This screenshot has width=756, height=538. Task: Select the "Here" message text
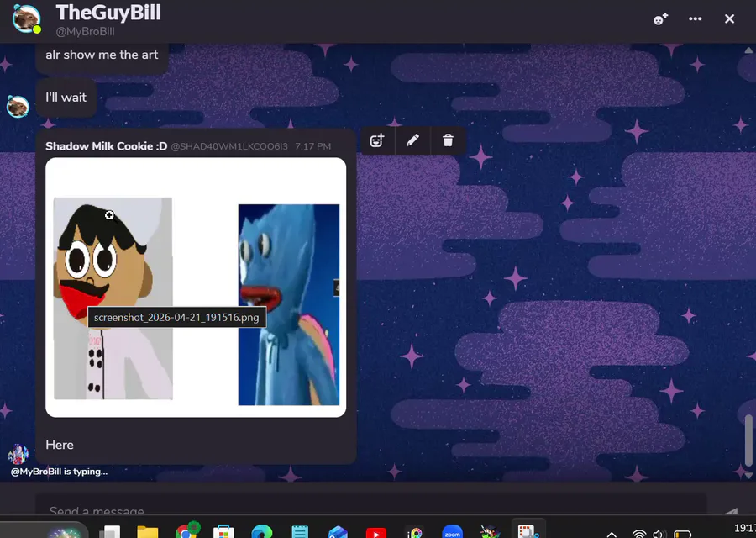(60, 445)
